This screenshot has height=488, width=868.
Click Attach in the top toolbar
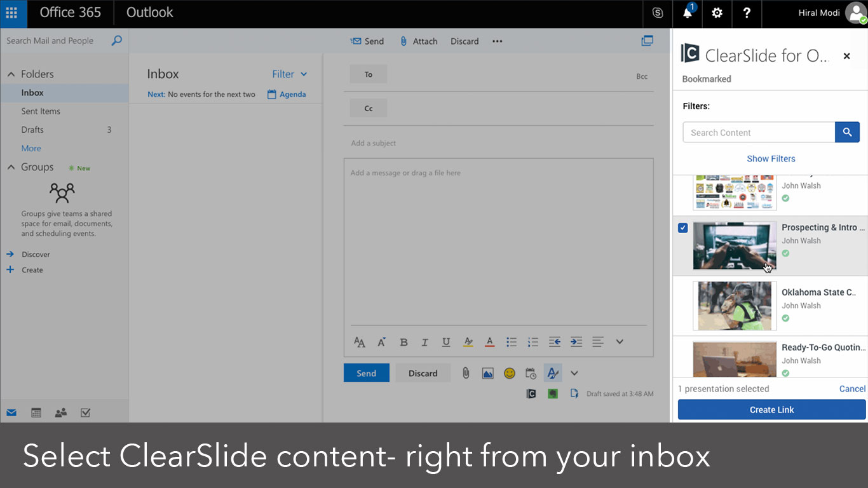pyautogui.click(x=418, y=41)
